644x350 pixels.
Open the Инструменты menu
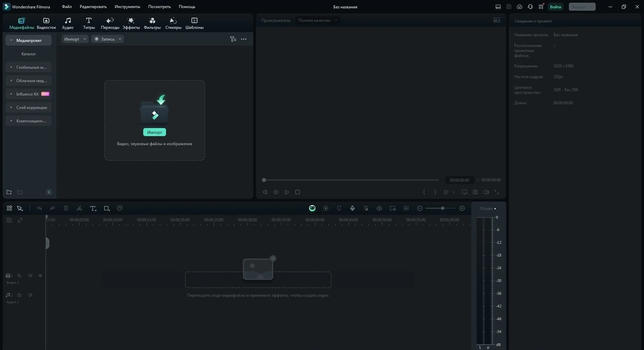pos(127,6)
